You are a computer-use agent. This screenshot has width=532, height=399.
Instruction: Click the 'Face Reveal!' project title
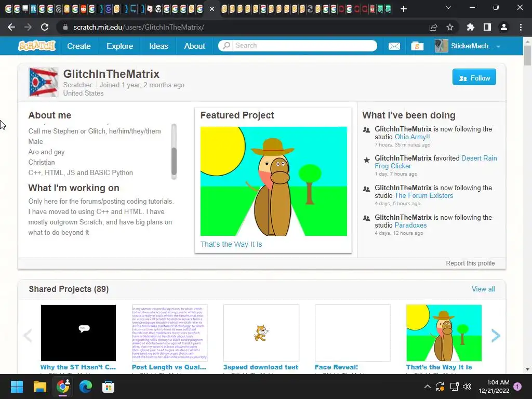pyautogui.click(x=336, y=367)
